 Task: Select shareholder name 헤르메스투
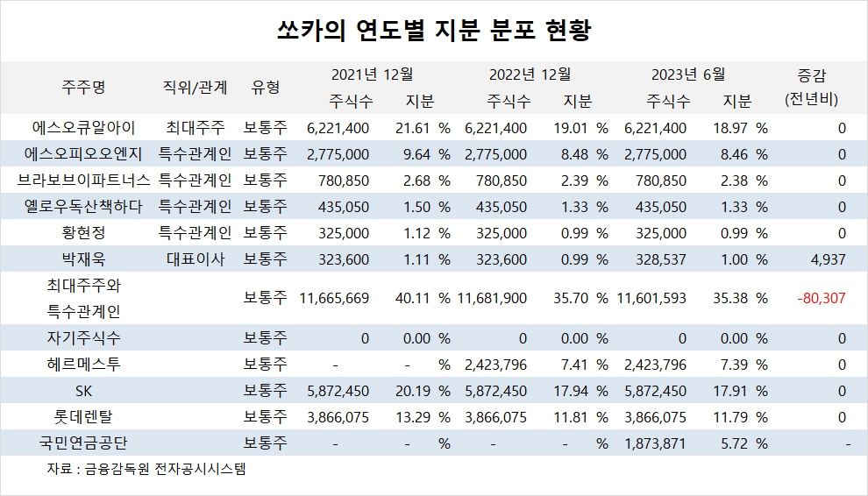tap(83, 365)
